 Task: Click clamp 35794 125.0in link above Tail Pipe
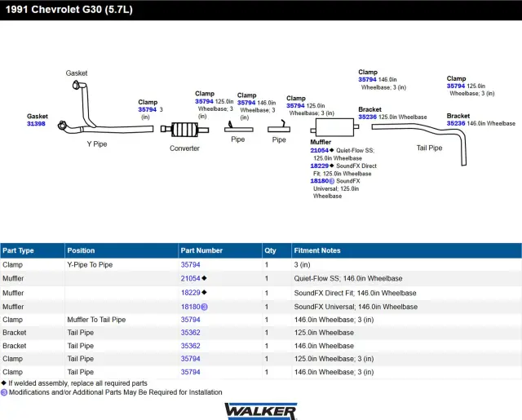(456, 86)
